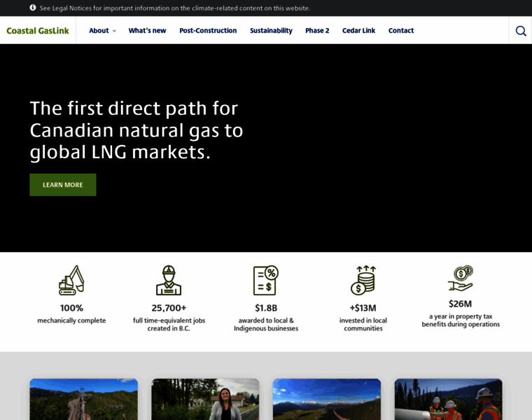Select the '$26M' statistic text
Image resolution: width=532 pixels, height=420 pixels.
pos(461,304)
